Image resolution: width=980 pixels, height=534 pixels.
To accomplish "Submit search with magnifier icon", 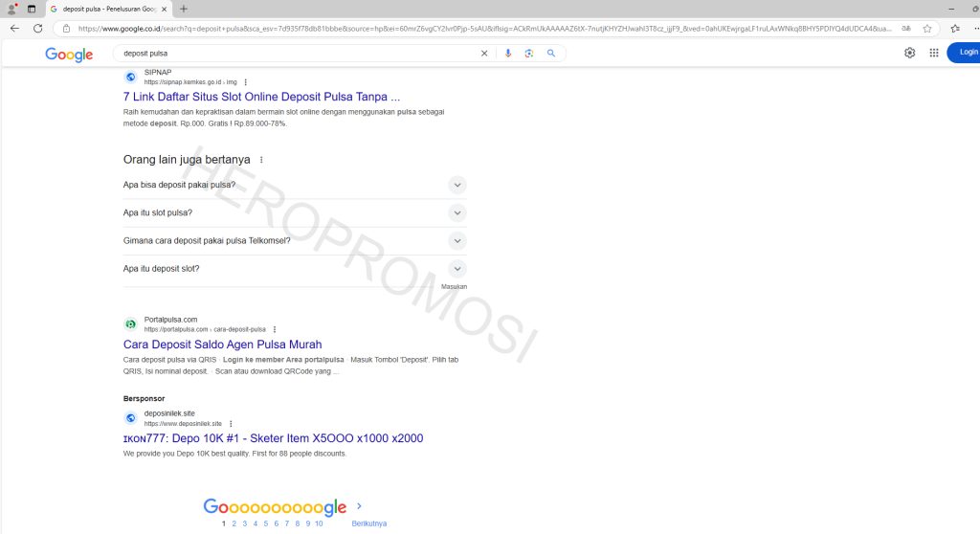I will click(x=550, y=54).
